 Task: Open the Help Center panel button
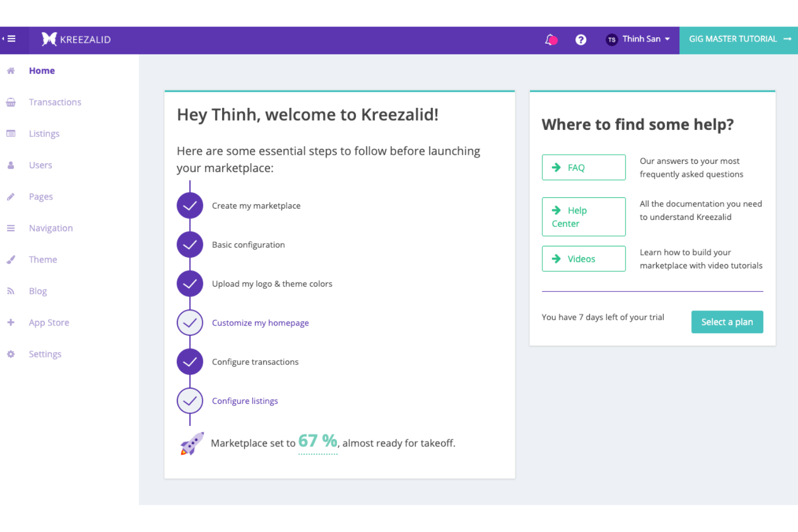point(583,217)
